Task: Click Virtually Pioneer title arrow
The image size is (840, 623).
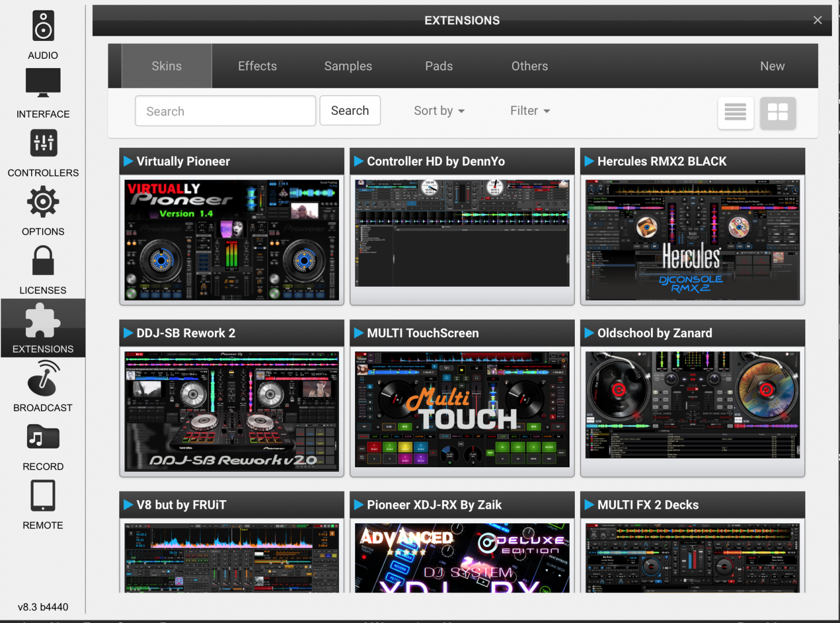Action: [x=129, y=161]
